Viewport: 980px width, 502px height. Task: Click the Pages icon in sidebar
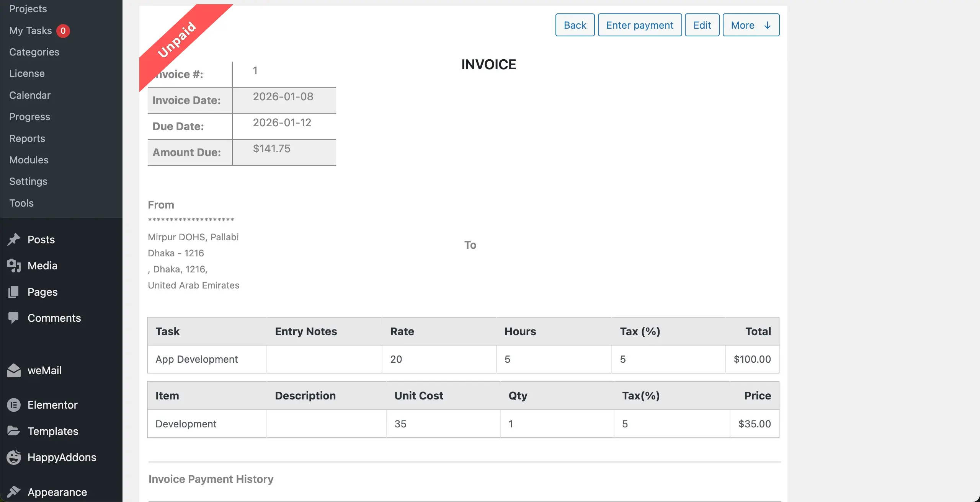pyautogui.click(x=14, y=292)
